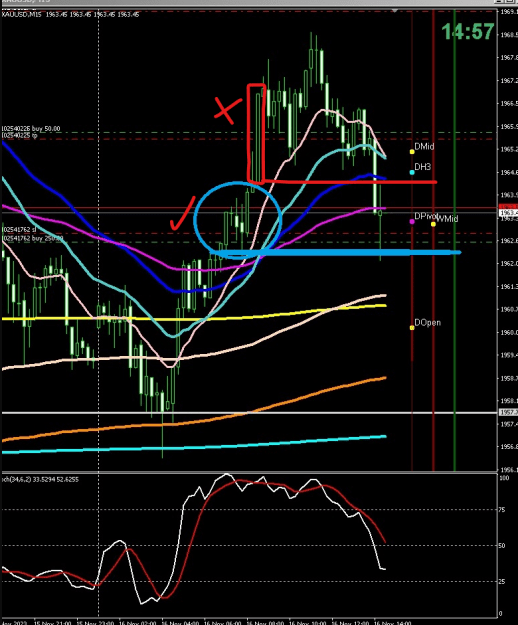Click the buy 50.00 order label
The image size is (518, 625).
31,129
